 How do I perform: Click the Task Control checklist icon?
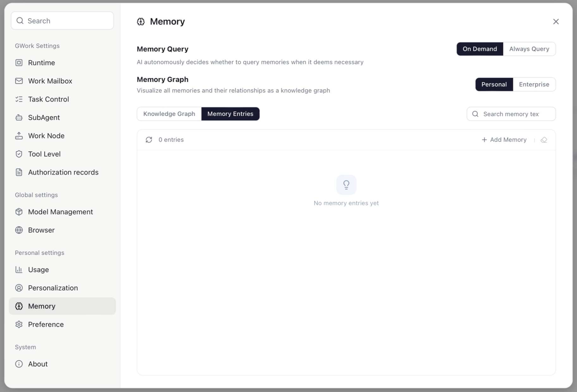pos(19,99)
